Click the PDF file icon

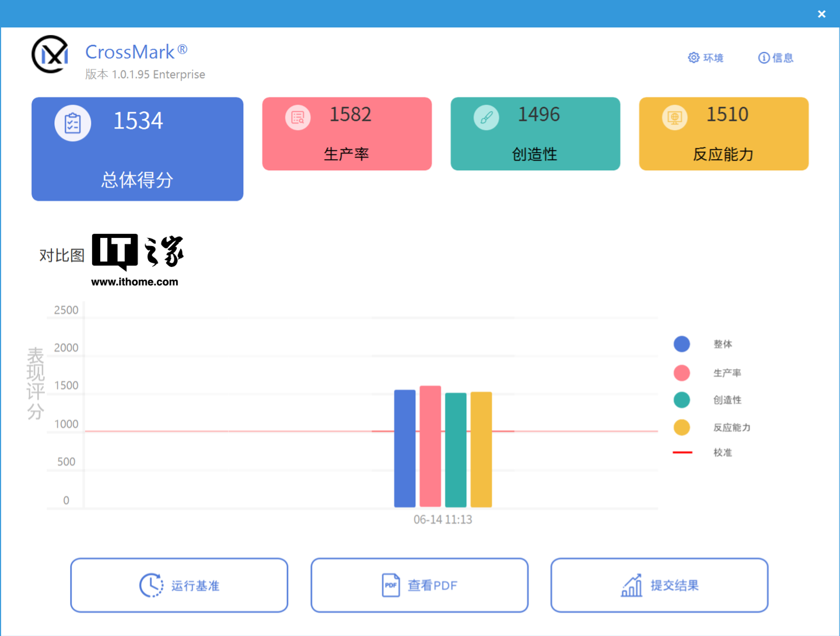[391, 585]
